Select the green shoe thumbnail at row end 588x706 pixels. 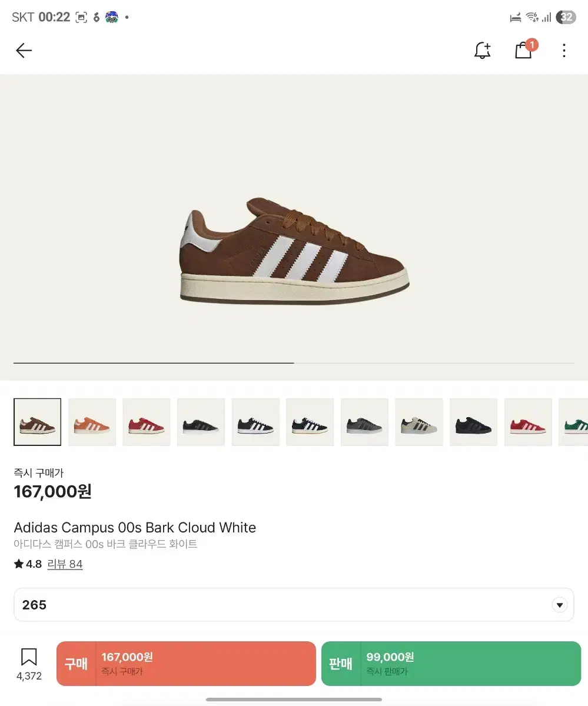[573, 422]
